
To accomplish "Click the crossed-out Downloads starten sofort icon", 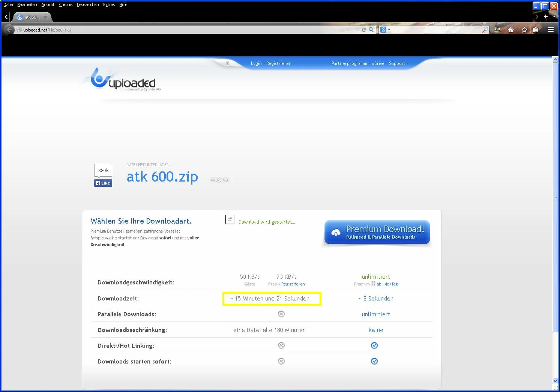I will pos(281,361).
